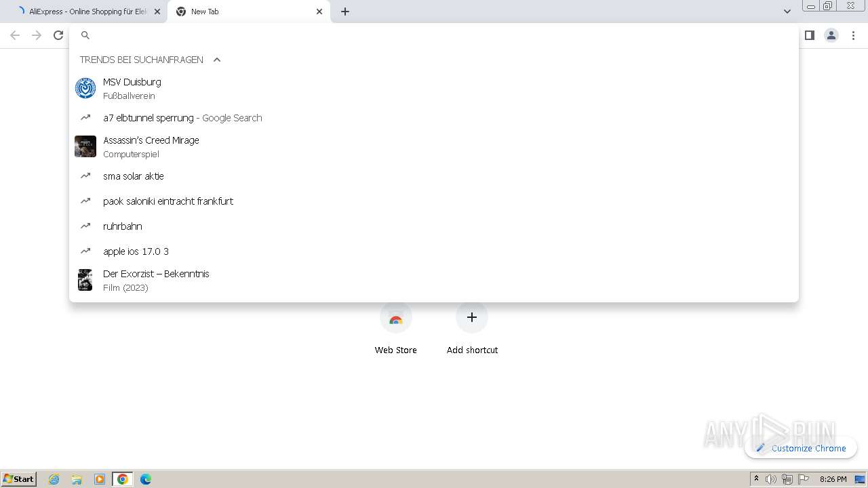The width and height of the screenshot is (868, 488).
Task: Go back using the back arrow
Action: click(x=15, y=35)
